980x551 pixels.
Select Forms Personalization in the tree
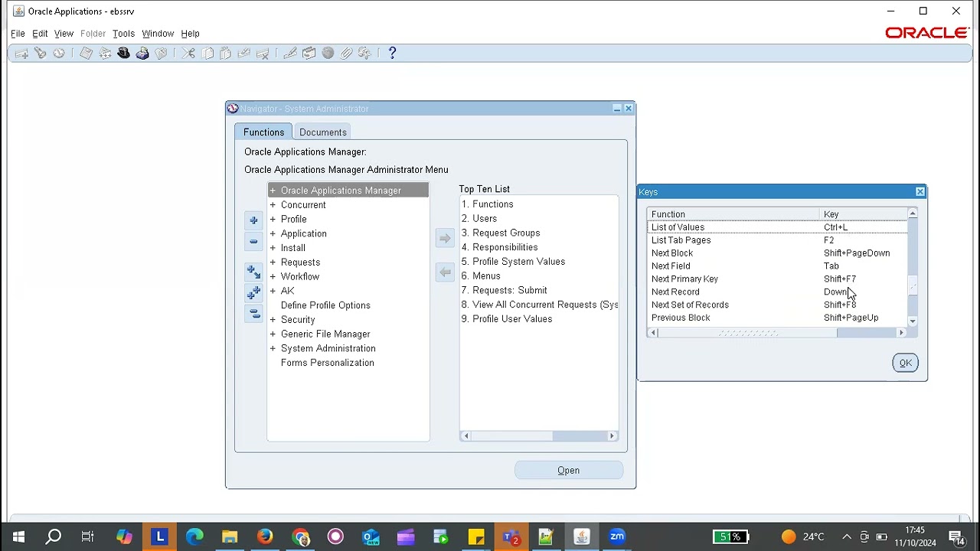tap(327, 363)
